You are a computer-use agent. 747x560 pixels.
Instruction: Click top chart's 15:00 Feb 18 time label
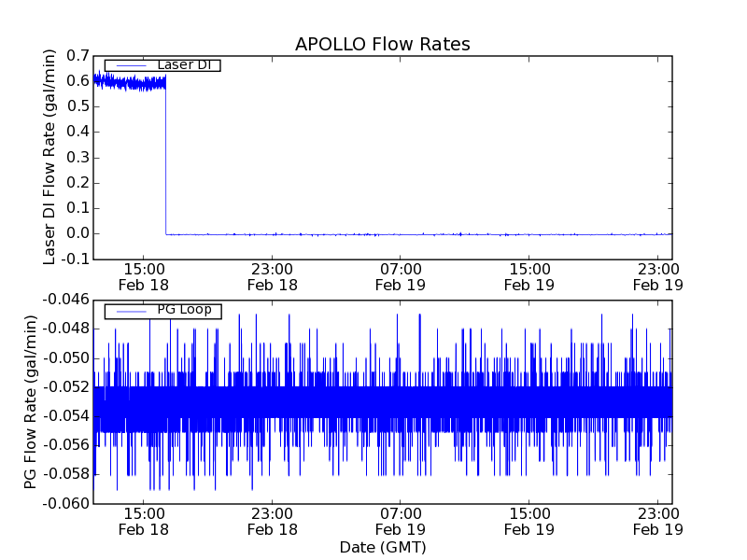pyautogui.click(x=144, y=277)
